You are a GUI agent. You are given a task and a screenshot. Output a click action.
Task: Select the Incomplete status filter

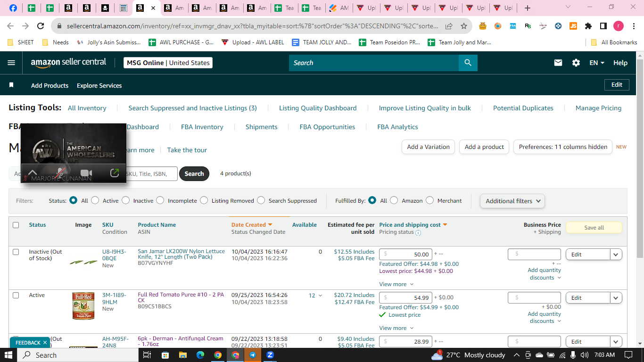tap(160, 200)
